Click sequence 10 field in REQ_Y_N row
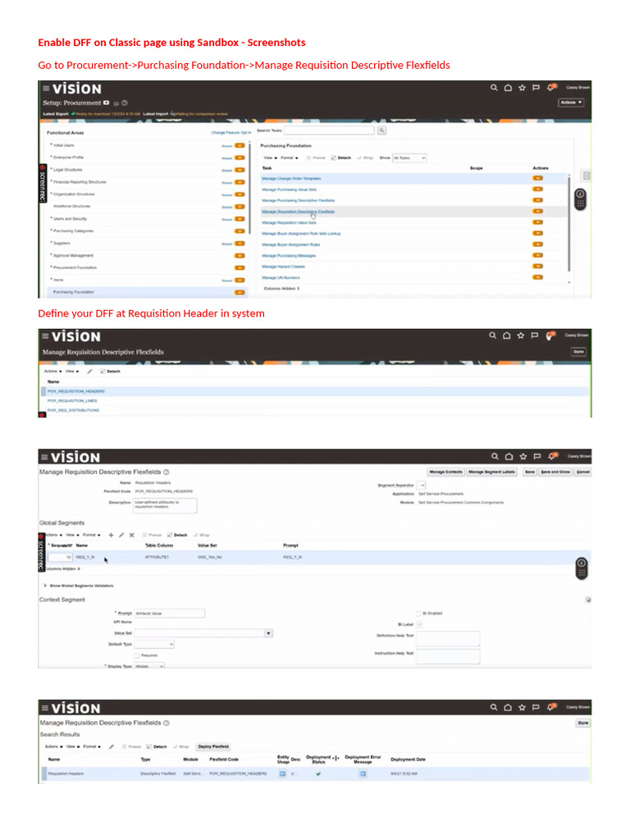This screenshot has width=630, height=840. click(61, 557)
